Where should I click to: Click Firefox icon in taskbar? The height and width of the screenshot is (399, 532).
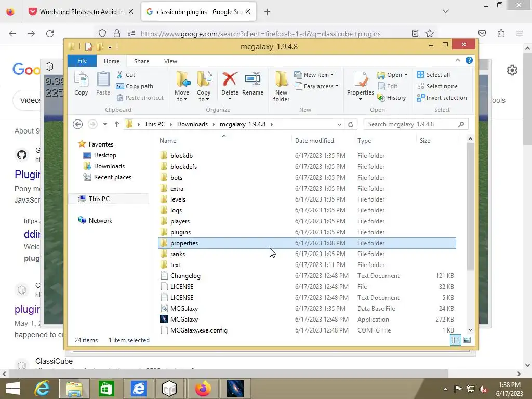point(203,389)
